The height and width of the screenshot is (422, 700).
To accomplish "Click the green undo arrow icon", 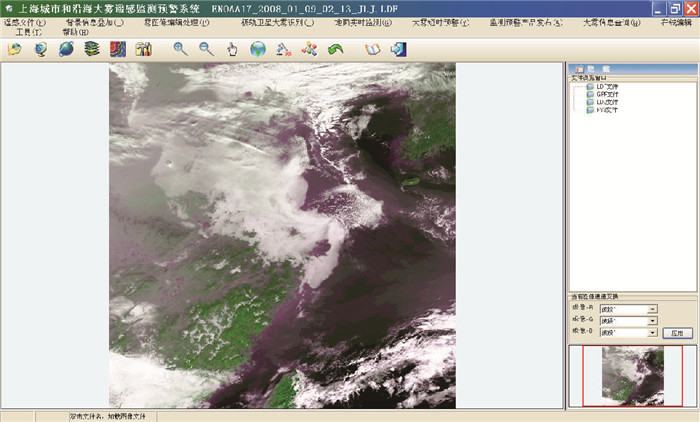I will pos(337,48).
